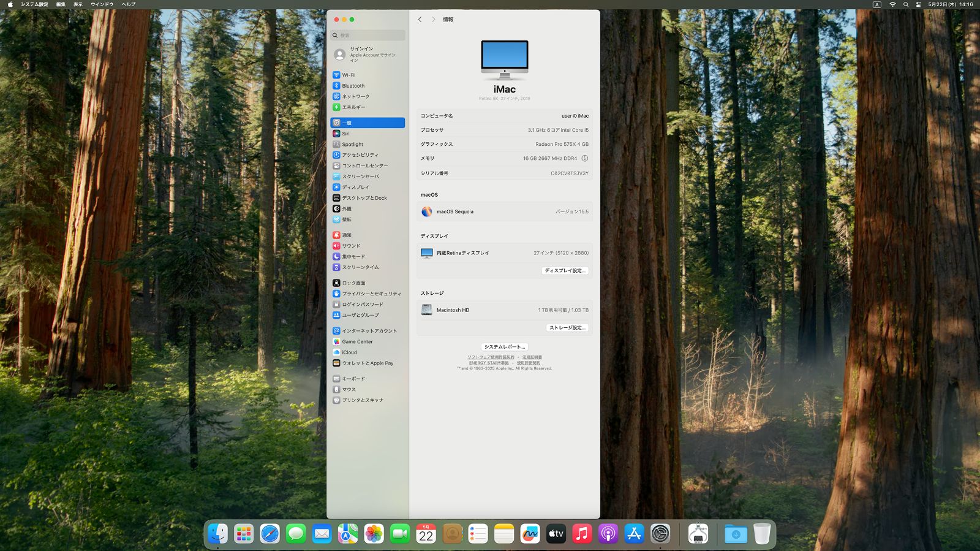980x551 pixels.
Task: Go back with the left chevron
Action: point(420,20)
